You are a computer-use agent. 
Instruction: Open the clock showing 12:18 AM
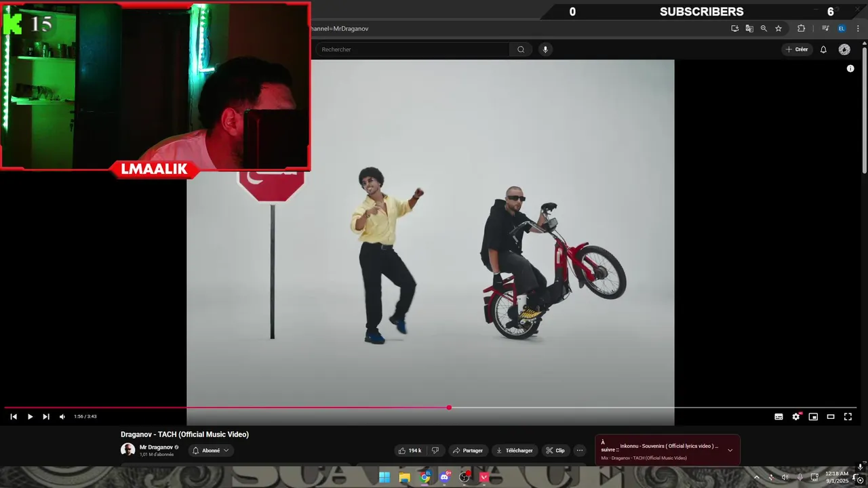(837, 477)
